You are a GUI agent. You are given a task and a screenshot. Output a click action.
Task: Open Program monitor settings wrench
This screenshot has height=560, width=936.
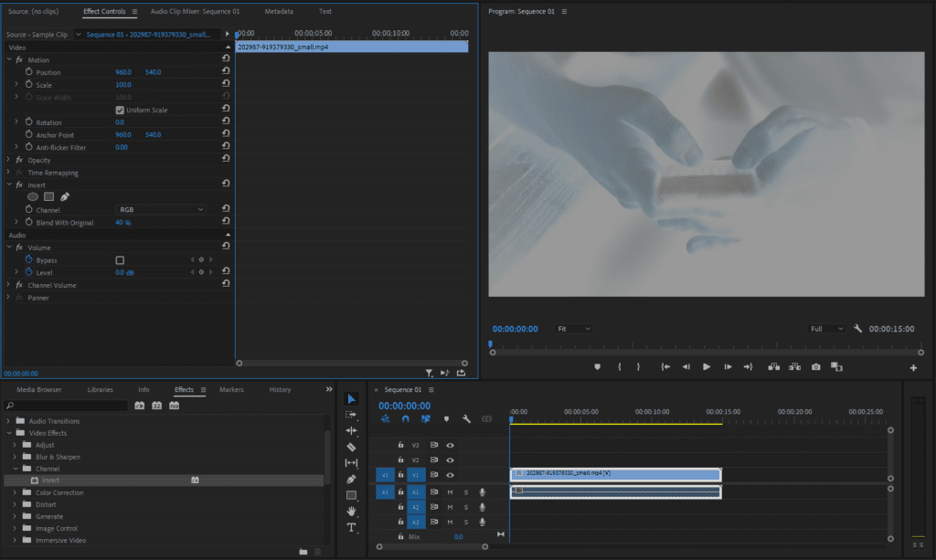point(857,329)
